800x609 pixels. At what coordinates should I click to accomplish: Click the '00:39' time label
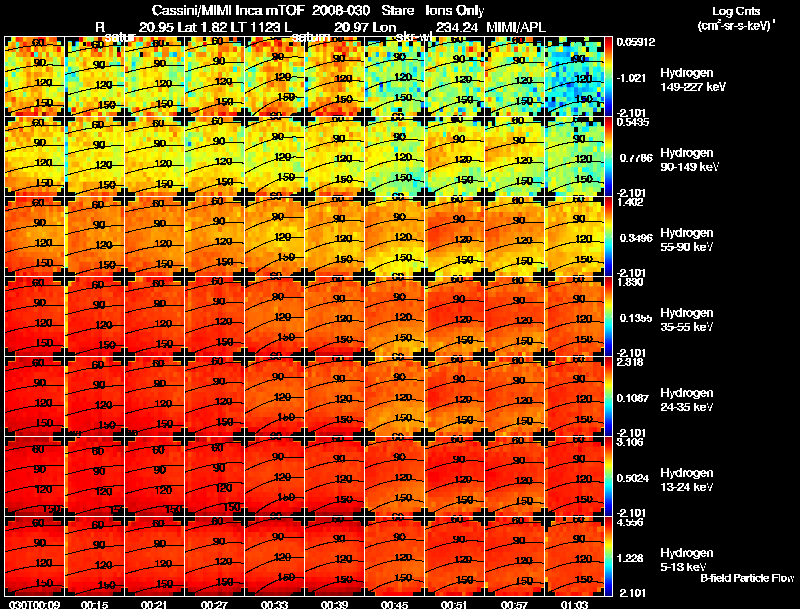pyautogui.click(x=335, y=604)
